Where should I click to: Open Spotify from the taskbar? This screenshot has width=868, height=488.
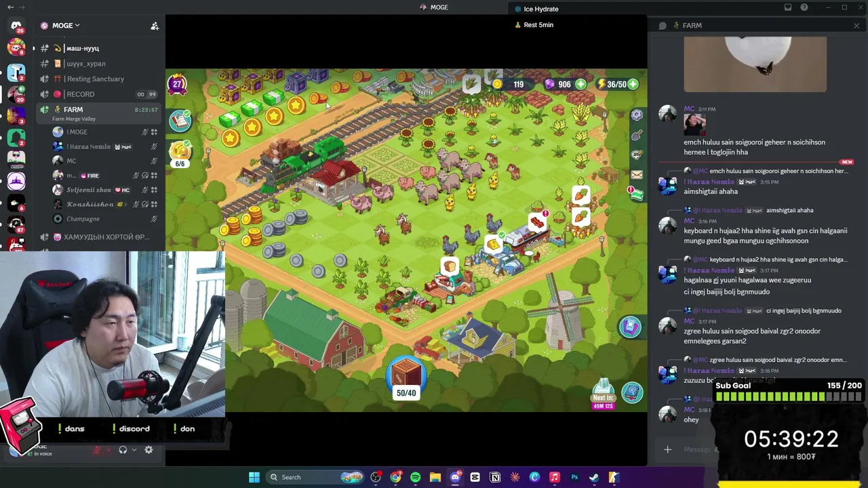415,477
